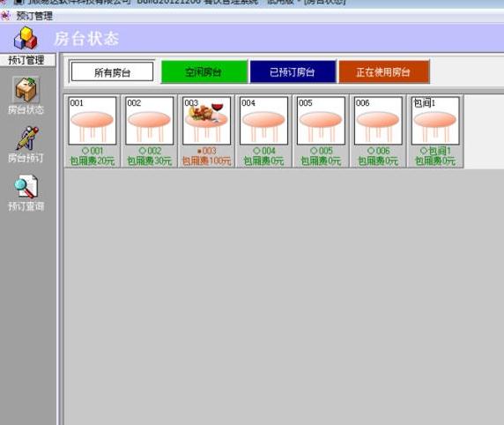Click the 包厢费100元 label under 003

pos(207,160)
